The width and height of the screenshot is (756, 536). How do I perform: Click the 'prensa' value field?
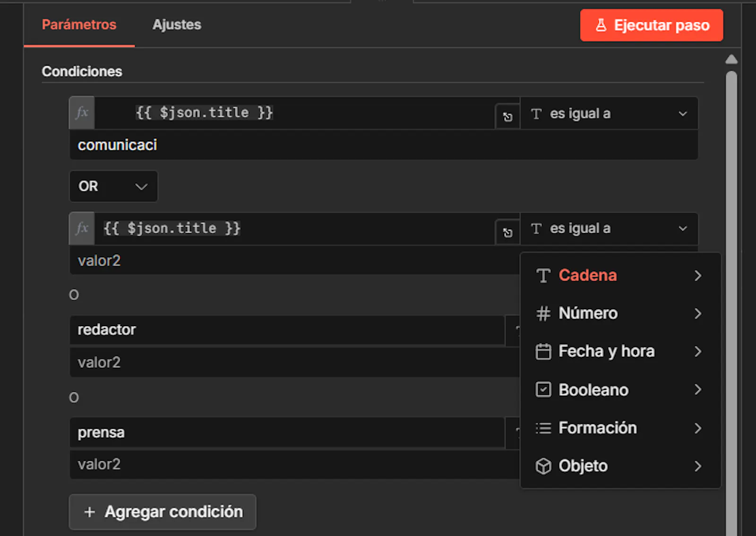287,432
